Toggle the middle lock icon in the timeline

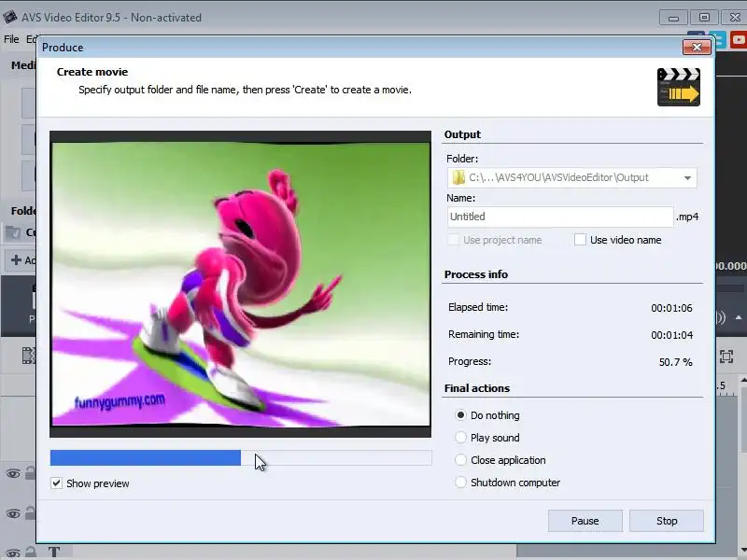point(30,512)
